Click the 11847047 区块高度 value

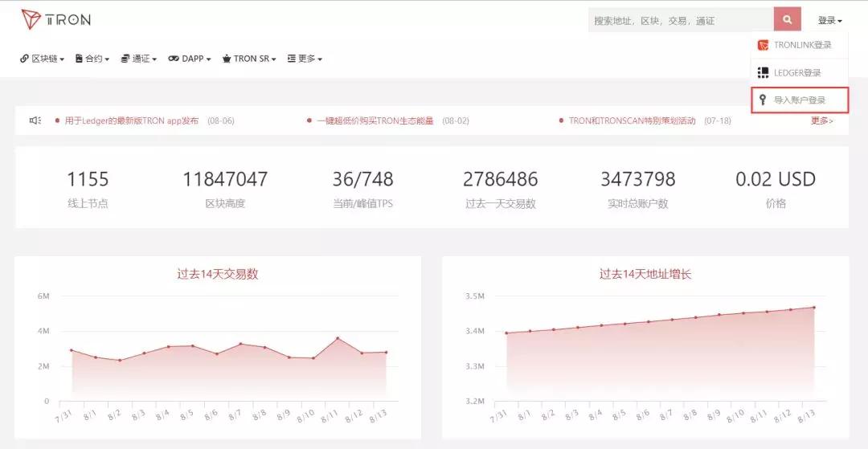(x=225, y=179)
